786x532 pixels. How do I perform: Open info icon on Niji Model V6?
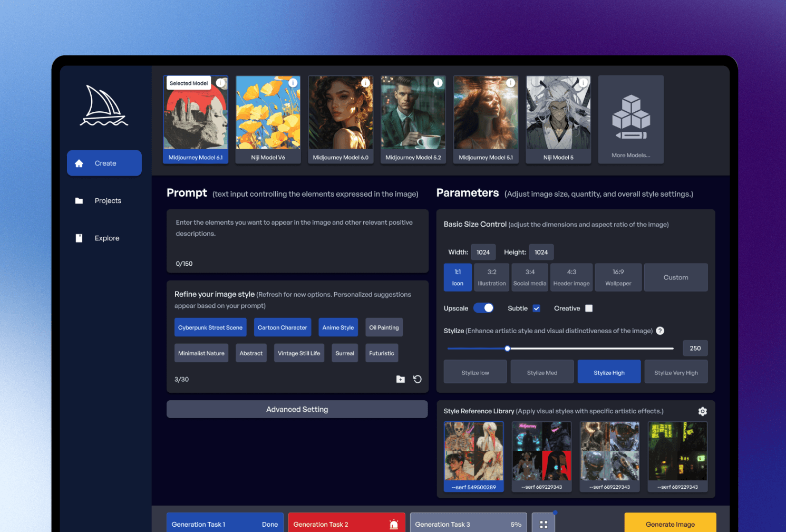[293, 83]
